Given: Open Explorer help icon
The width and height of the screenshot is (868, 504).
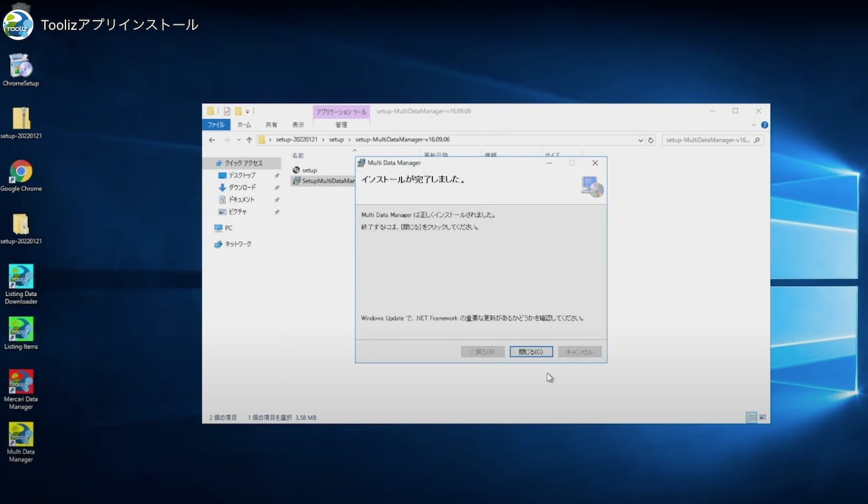Looking at the screenshot, I should [x=765, y=125].
